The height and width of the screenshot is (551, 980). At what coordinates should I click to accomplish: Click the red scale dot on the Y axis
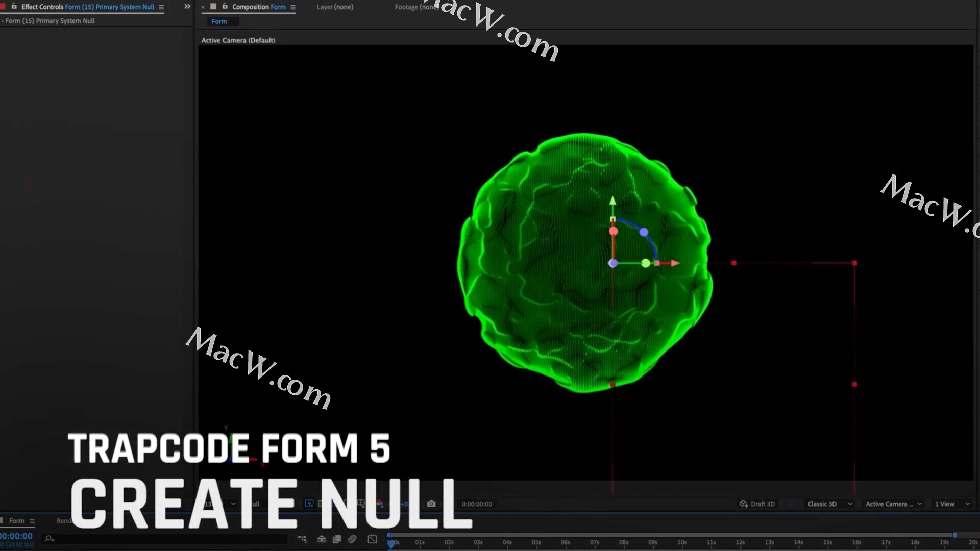point(613,231)
